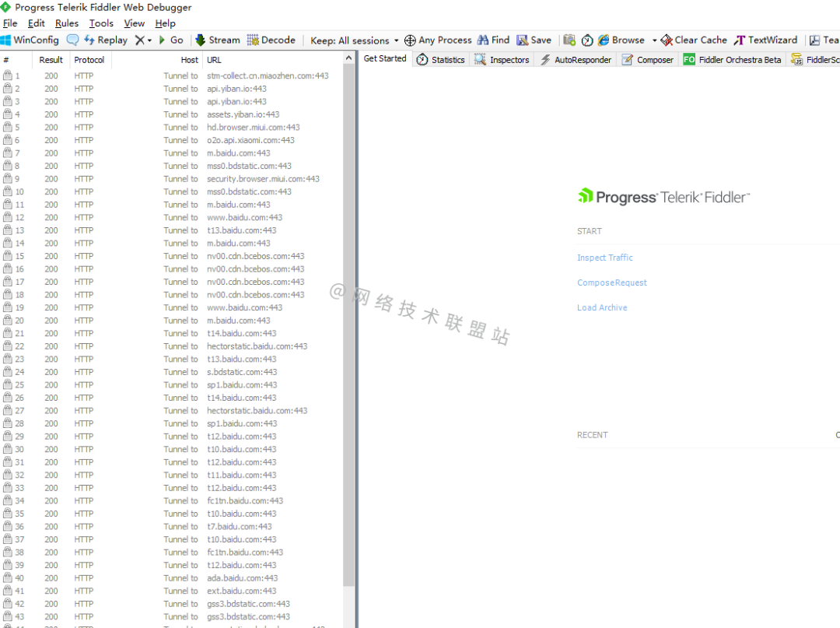The image size is (840, 628).
Task: Click the Go resume button
Action: [x=171, y=40]
